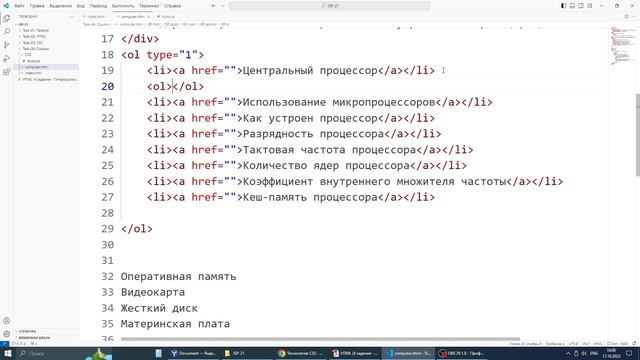Toggle the bottom panel layout icon

(572, 6)
